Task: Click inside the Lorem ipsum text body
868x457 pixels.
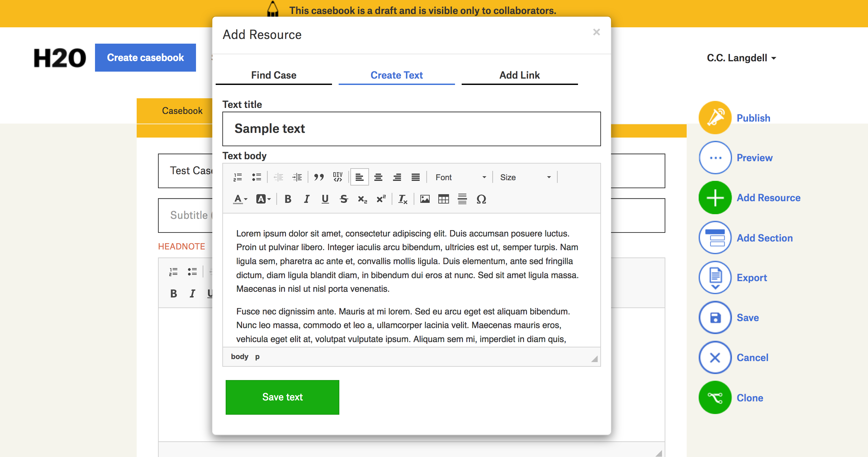Action: point(411,280)
